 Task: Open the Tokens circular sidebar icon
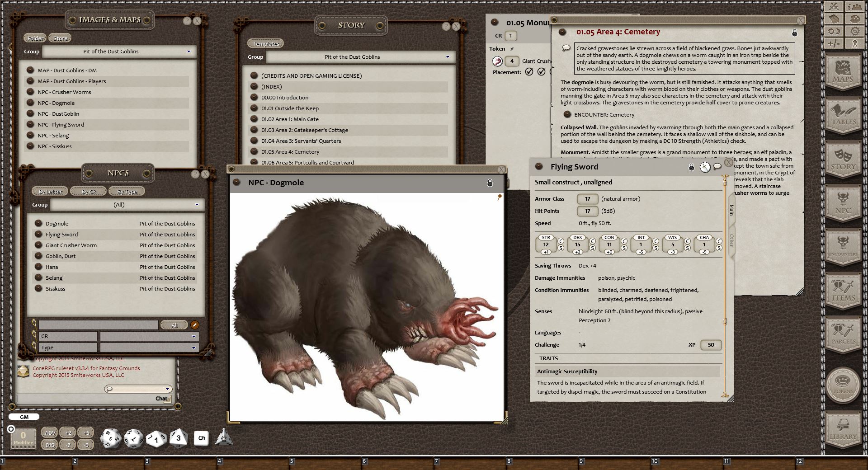pos(843,385)
